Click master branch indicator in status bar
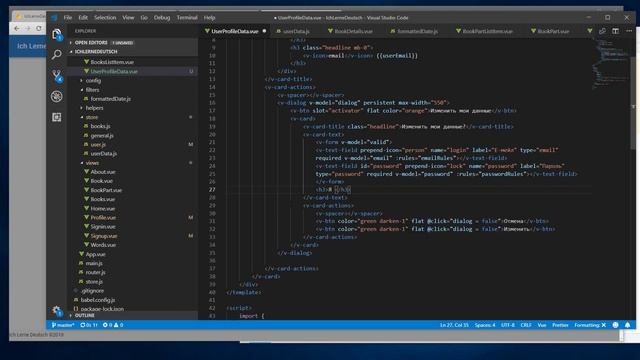Image resolution: width=640 pixels, height=360 pixels. point(63,325)
